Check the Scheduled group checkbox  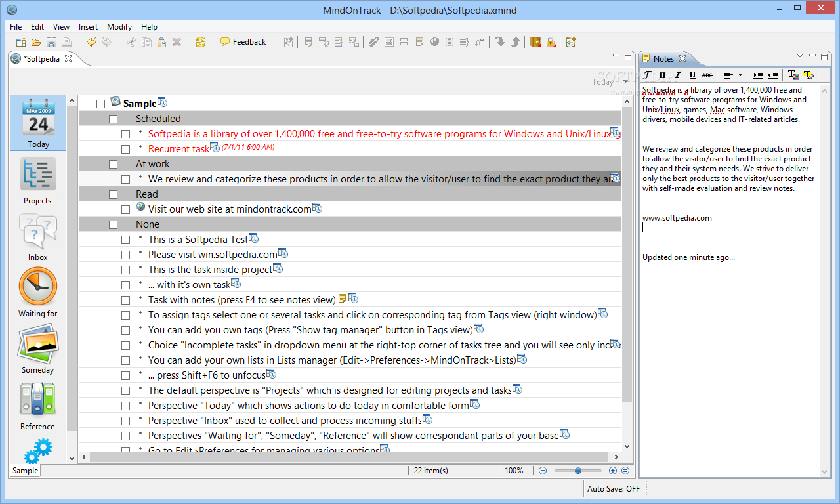pos(113,119)
